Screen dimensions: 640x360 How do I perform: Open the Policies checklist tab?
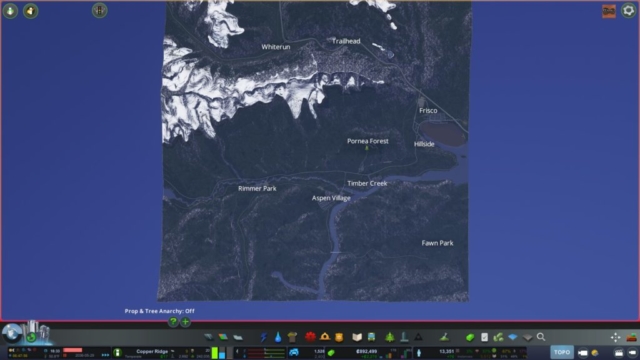(484, 337)
